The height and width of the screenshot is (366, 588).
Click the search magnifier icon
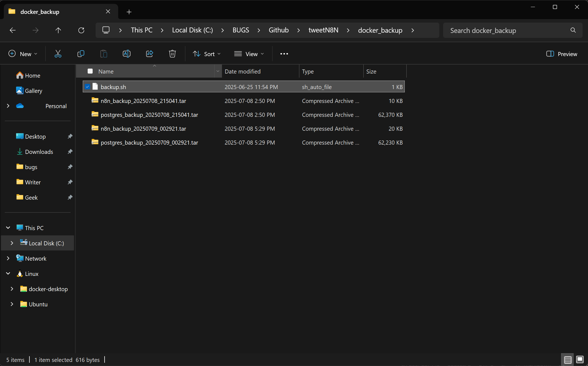pos(573,30)
